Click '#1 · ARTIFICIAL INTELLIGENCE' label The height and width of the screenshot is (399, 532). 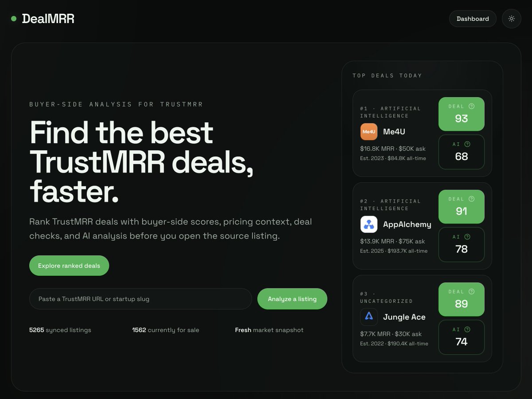click(391, 112)
